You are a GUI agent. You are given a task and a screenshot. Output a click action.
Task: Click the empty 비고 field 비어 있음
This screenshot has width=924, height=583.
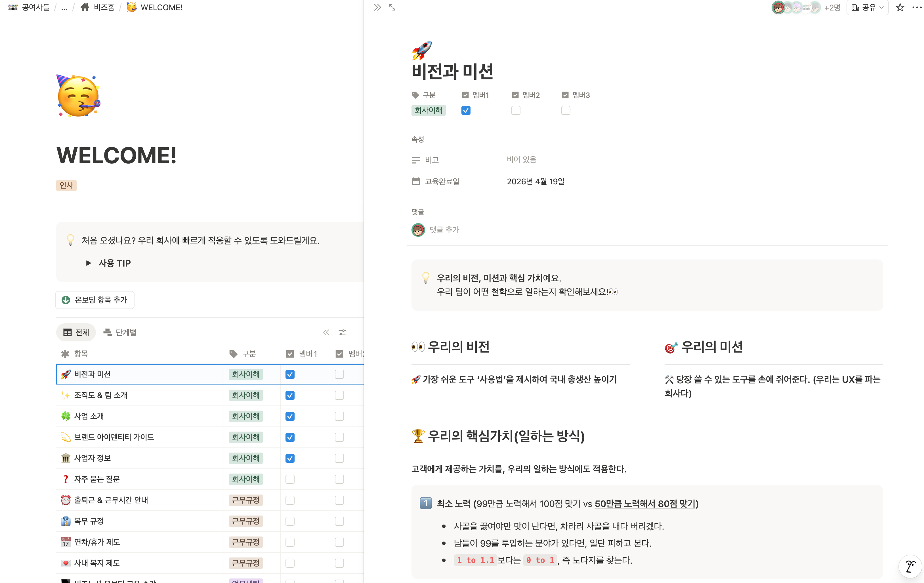(x=522, y=159)
